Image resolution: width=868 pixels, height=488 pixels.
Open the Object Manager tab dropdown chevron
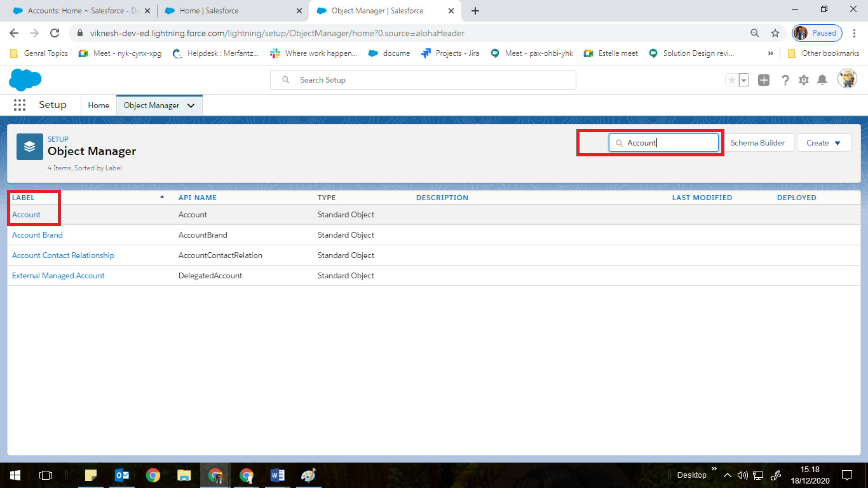[191, 105]
